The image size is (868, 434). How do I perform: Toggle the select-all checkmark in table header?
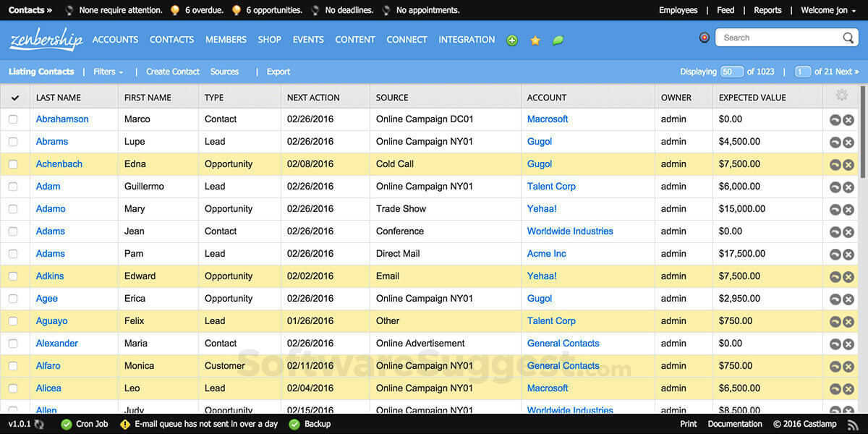point(14,98)
